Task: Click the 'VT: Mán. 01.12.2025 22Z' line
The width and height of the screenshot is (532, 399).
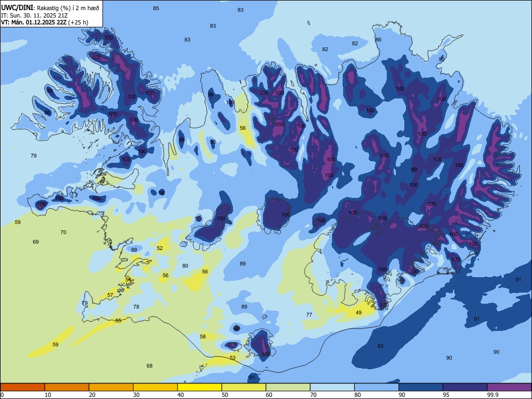Action: tap(34, 22)
